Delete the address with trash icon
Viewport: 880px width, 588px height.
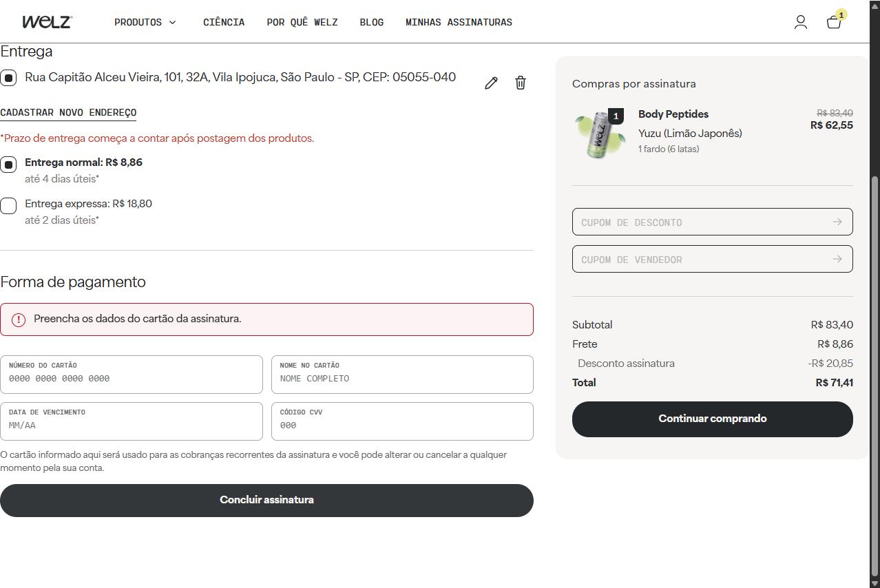pos(521,83)
